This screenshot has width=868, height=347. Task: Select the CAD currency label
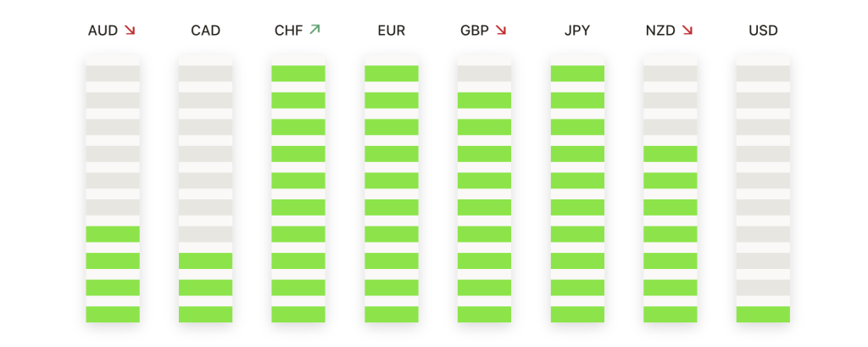(205, 31)
